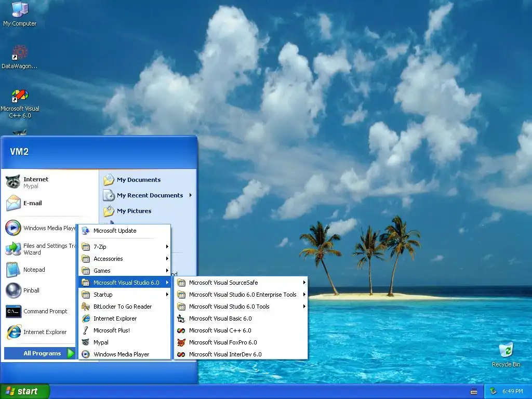Click the 6:49 PM taskbar clock

(512, 392)
